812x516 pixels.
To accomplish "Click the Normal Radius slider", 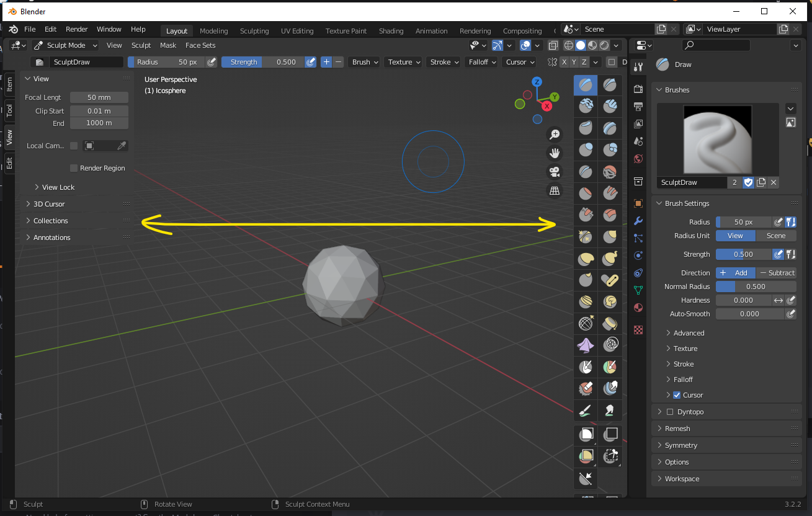I will pyautogui.click(x=756, y=287).
